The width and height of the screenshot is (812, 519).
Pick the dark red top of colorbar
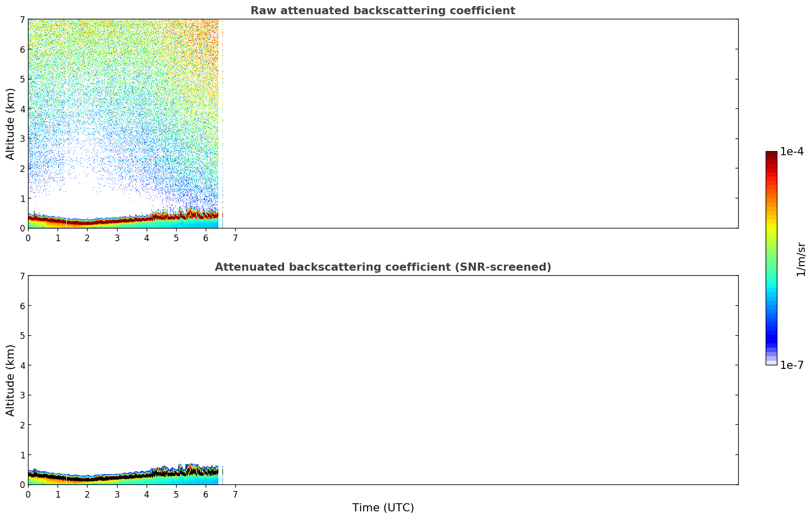[x=771, y=155]
